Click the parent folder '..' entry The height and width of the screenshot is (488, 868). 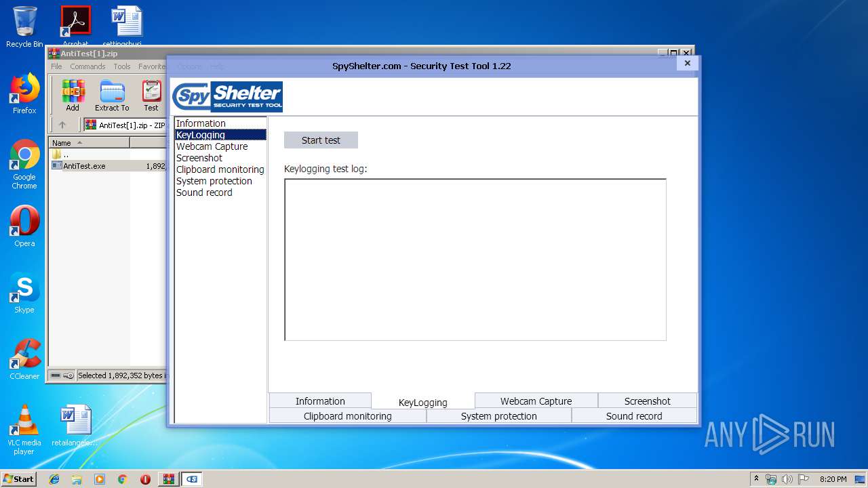tap(61, 154)
